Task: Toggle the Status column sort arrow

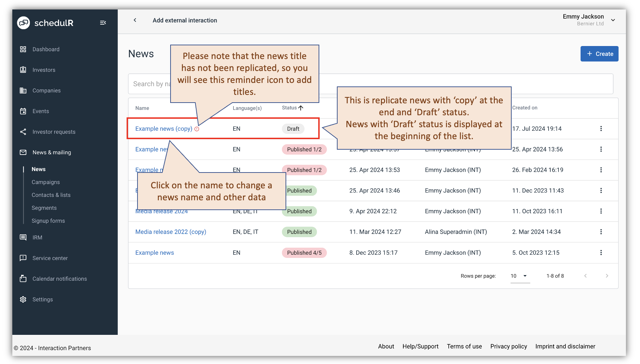Action: point(301,108)
